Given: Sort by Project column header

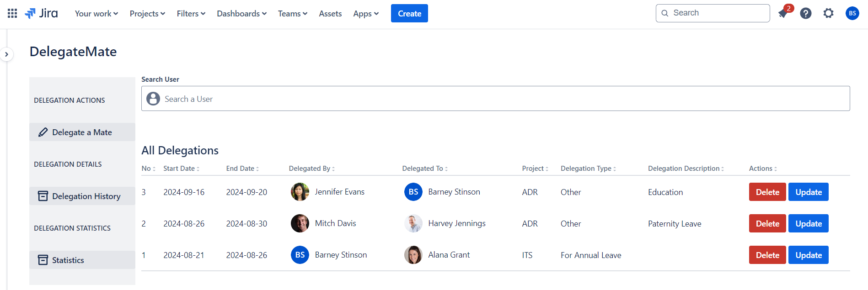Looking at the screenshot, I should pyautogui.click(x=535, y=169).
